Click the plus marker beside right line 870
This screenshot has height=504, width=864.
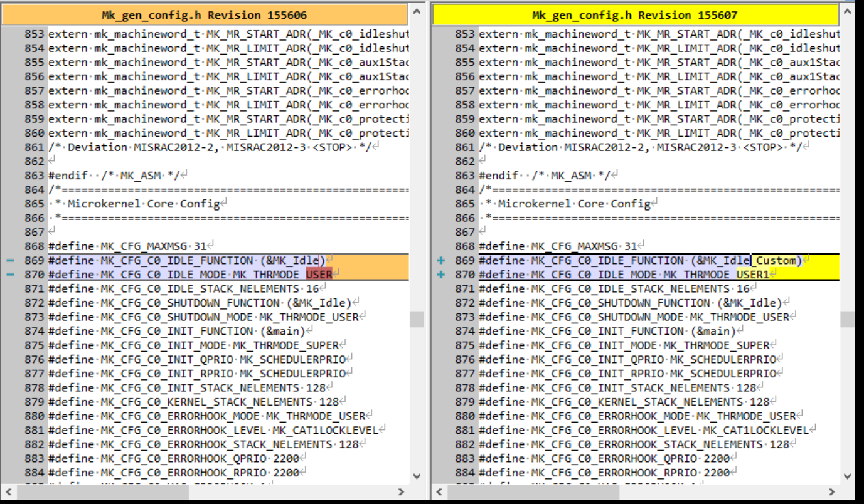coord(441,275)
